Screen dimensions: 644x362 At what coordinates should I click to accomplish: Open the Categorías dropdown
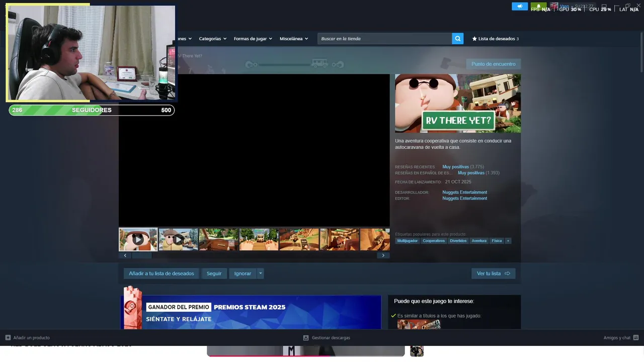[x=212, y=39]
